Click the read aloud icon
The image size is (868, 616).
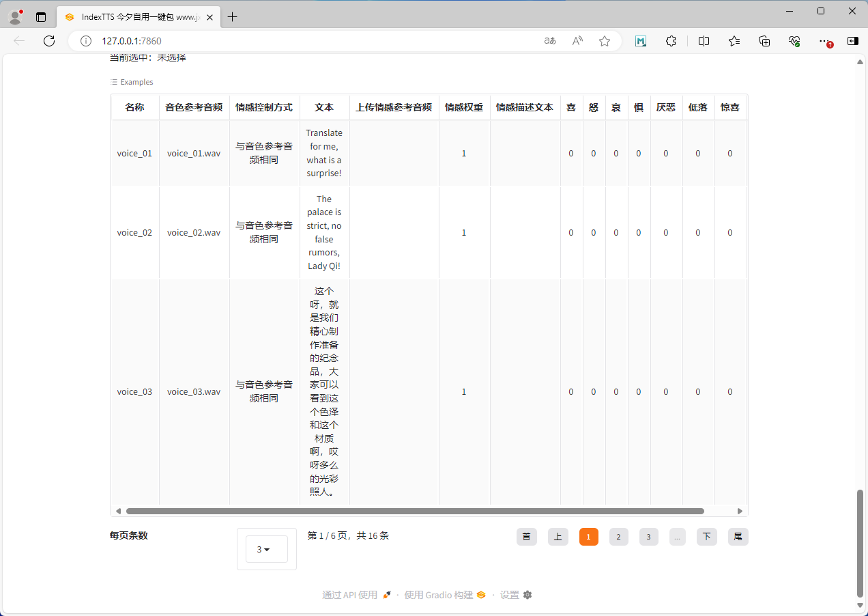tap(577, 41)
